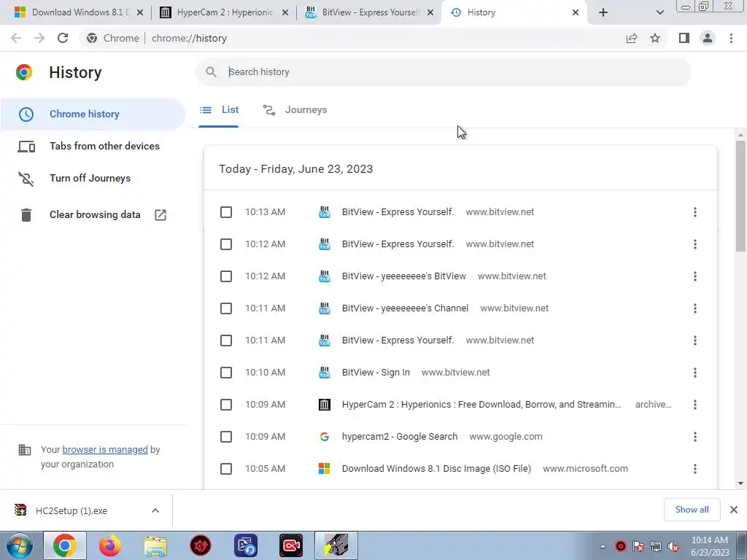747x560 pixels.
Task: Bookmark this page with the star icon
Action: [x=656, y=38]
